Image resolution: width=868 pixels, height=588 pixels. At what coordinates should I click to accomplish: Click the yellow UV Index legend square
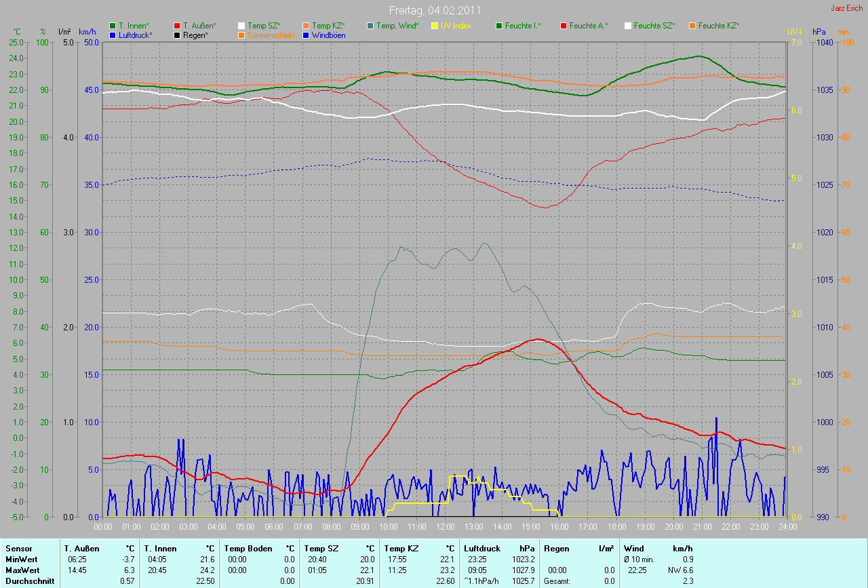[x=435, y=26]
